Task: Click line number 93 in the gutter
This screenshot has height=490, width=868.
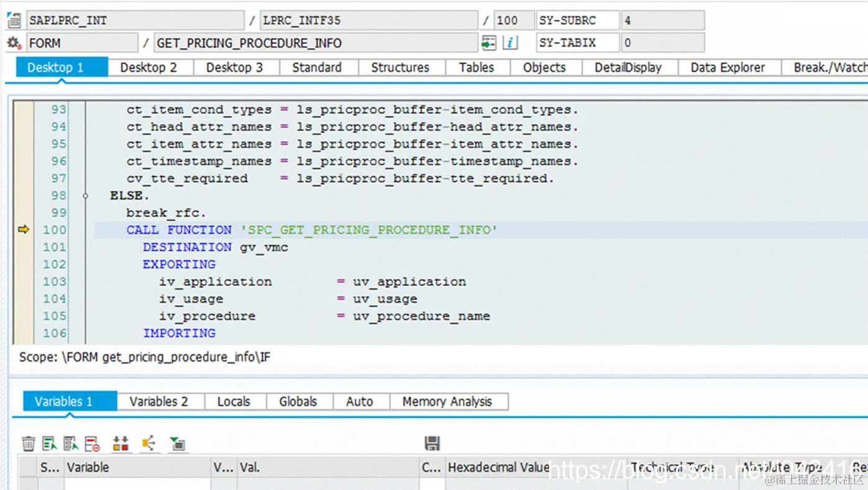Action: (x=58, y=109)
